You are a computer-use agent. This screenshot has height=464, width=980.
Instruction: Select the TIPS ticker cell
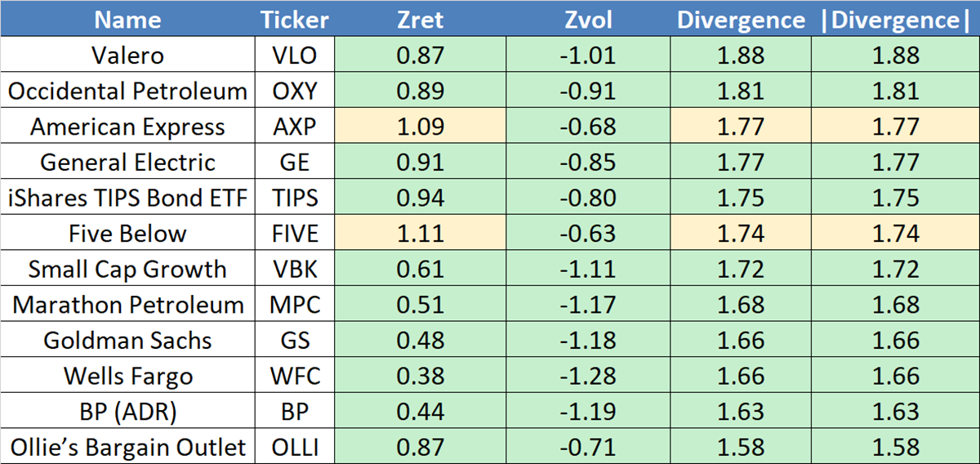click(294, 198)
